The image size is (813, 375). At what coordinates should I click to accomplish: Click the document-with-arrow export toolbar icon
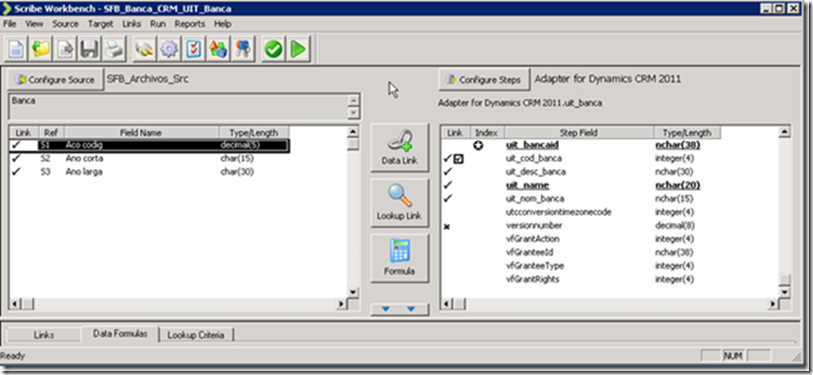pos(65,50)
